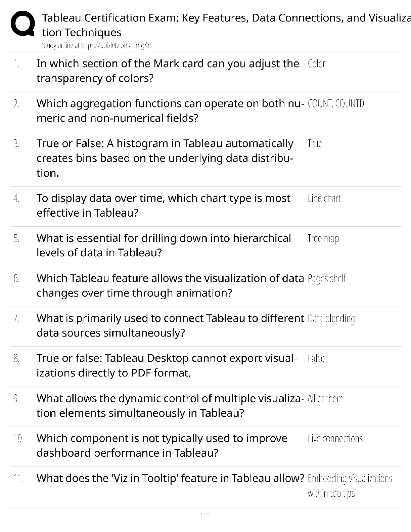
Task: Click the Quizlet Q logo icon
Action: click(22, 24)
